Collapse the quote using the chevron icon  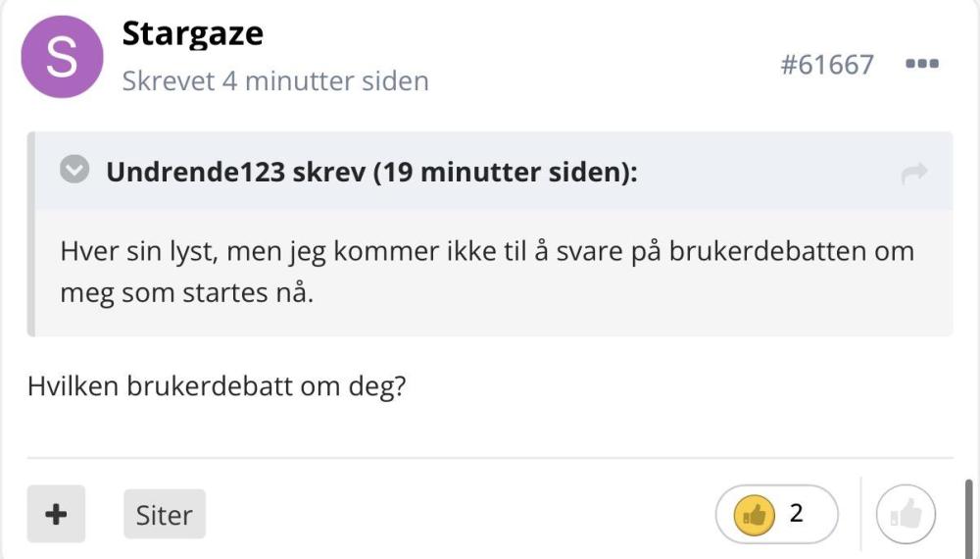[73, 172]
